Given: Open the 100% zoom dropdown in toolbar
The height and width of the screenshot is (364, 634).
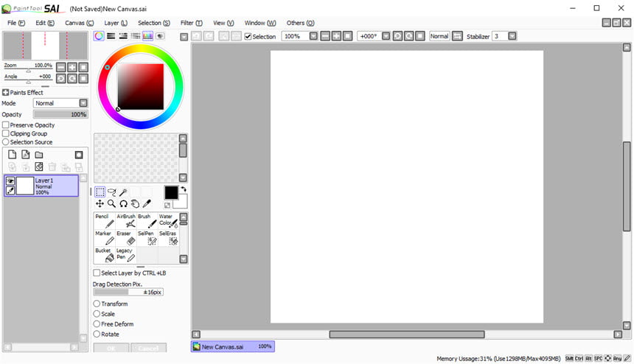Looking at the screenshot, I should click(x=313, y=36).
